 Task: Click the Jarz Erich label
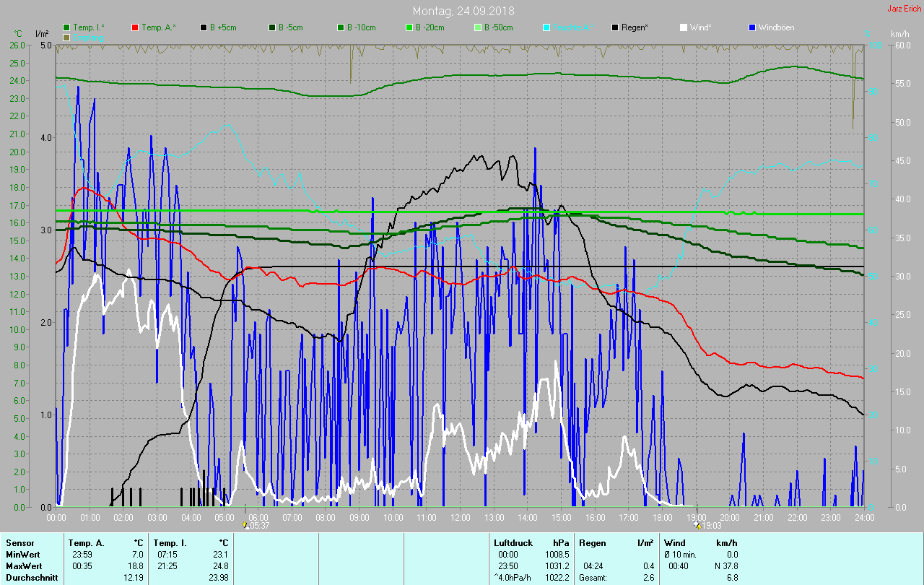click(904, 9)
